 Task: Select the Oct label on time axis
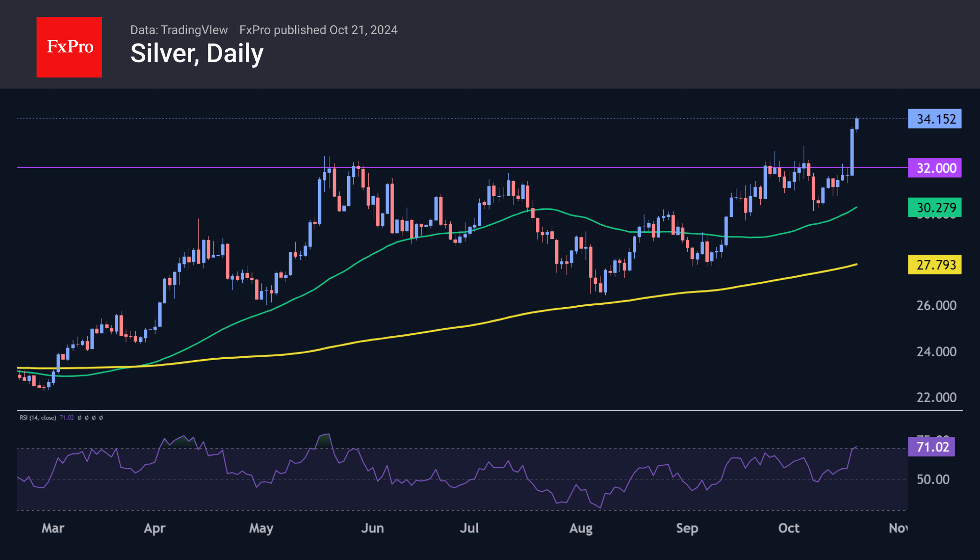[788, 528]
